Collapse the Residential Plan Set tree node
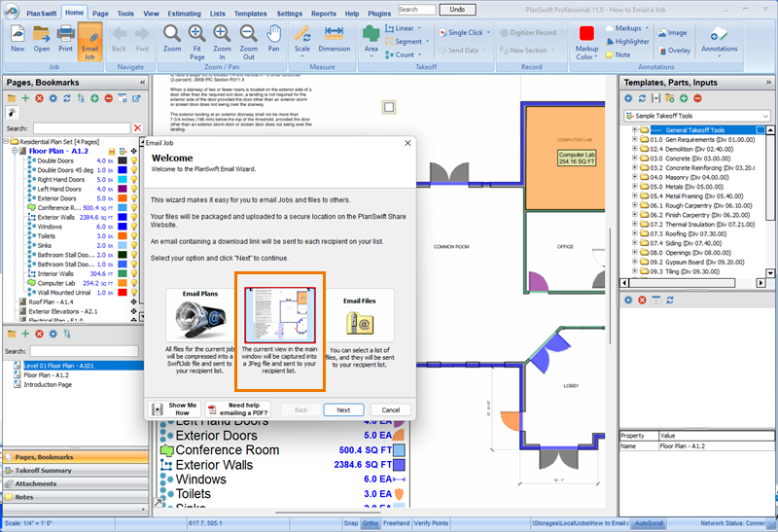 6,141
